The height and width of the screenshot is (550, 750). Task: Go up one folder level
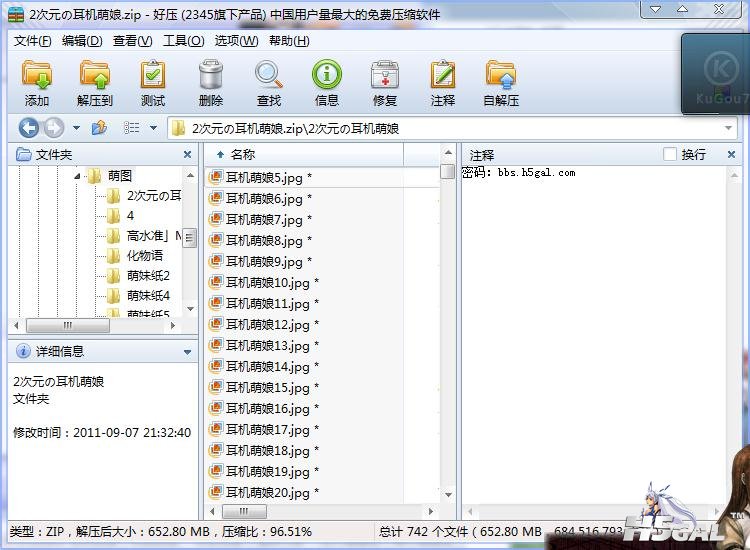tap(99, 128)
